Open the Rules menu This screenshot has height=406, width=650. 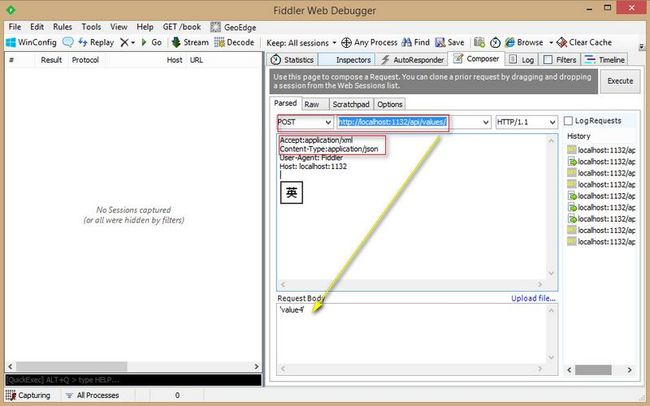coord(63,27)
